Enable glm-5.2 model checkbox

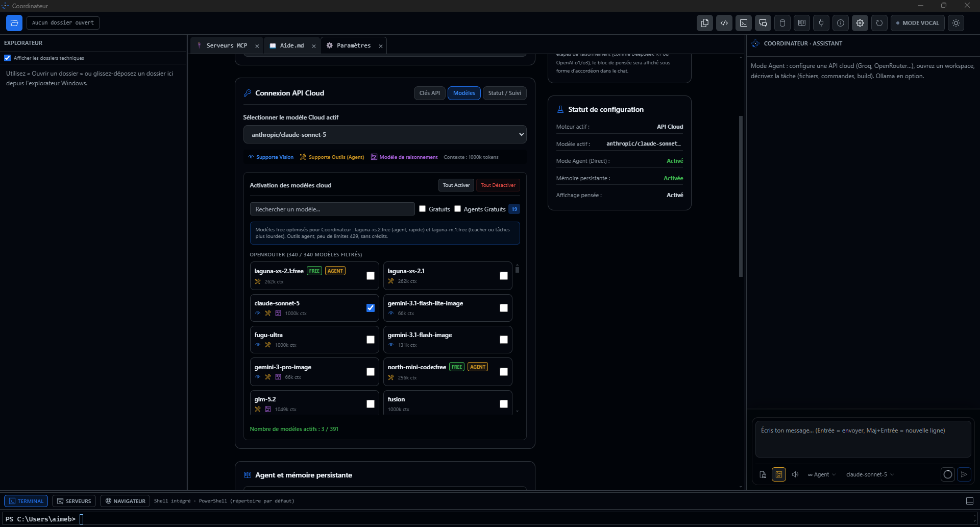(371, 404)
